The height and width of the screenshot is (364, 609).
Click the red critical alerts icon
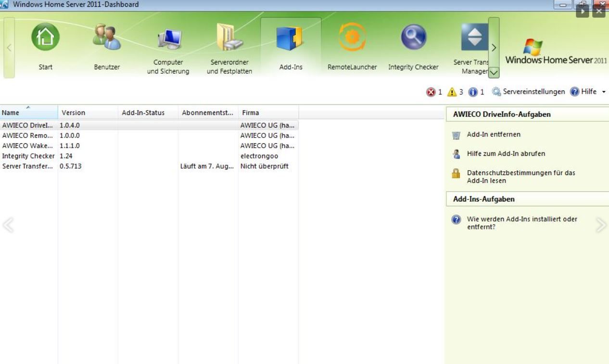(x=431, y=92)
